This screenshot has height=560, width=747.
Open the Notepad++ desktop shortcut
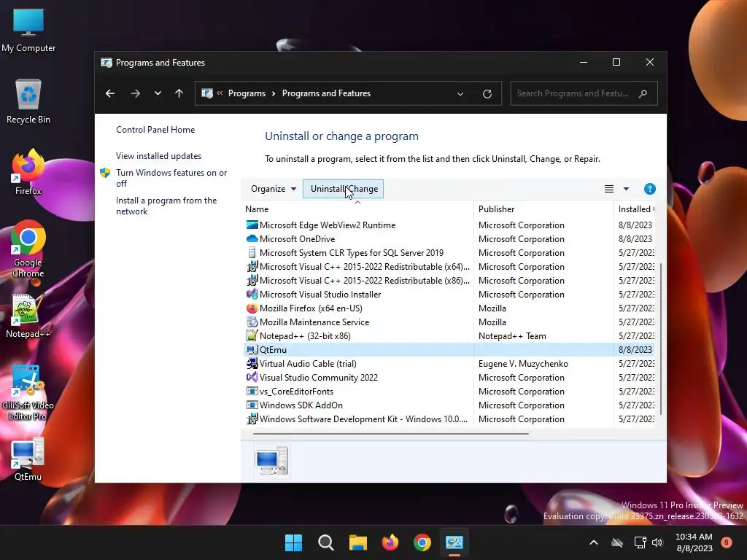[28, 316]
